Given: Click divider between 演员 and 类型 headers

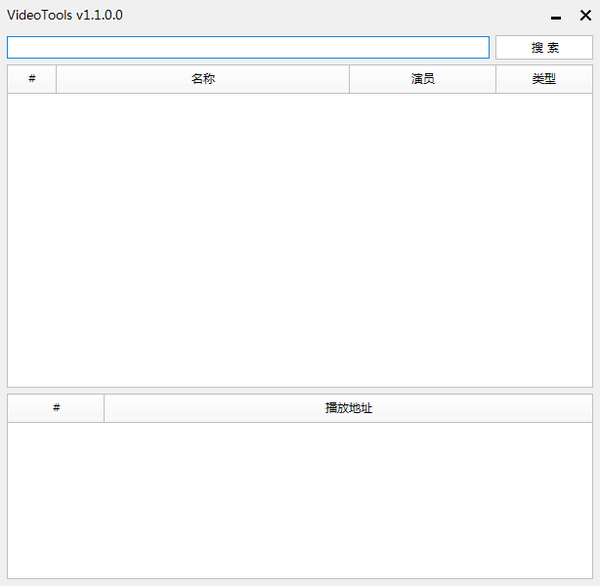Looking at the screenshot, I should 496,79.
